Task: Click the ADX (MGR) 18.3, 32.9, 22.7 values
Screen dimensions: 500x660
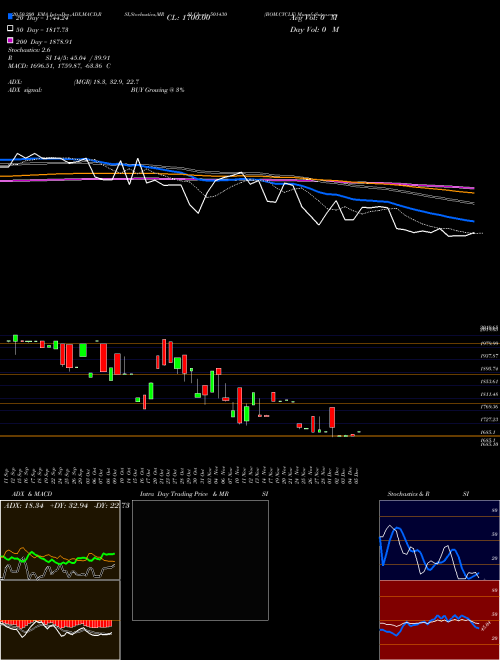Action: click(106, 82)
